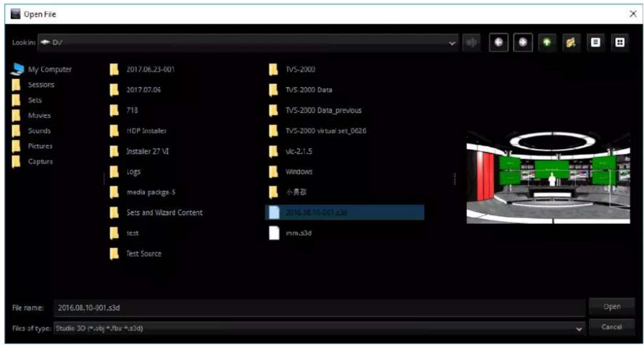Select the Windows folder
Image resolution: width=644 pixels, height=345 pixels.
point(291,172)
